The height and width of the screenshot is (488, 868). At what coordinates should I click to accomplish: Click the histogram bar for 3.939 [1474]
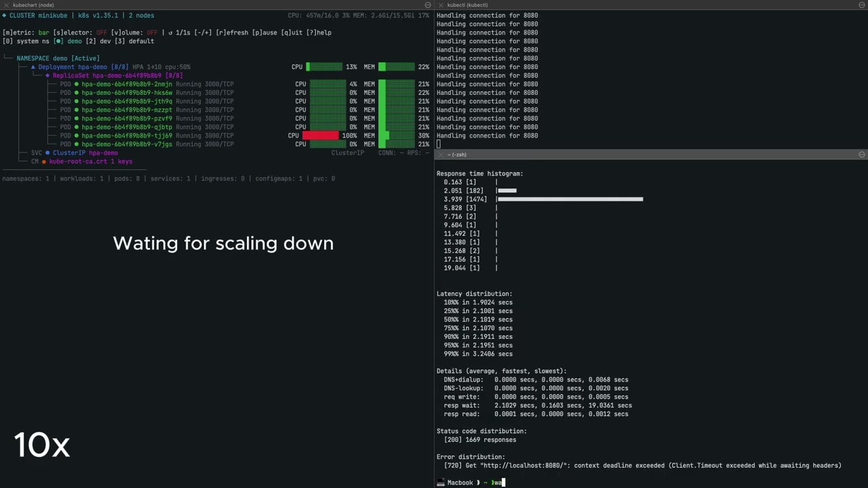[570, 199]
